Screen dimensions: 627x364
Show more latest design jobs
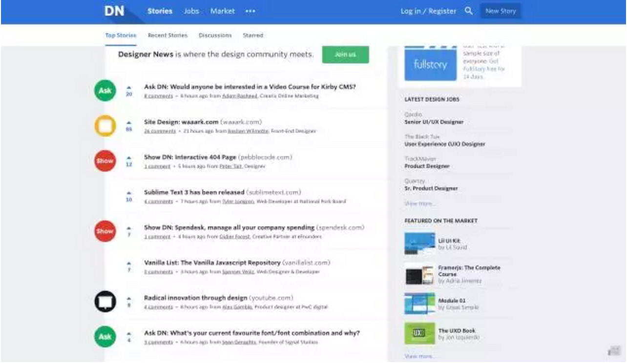[x=420, y=203]
